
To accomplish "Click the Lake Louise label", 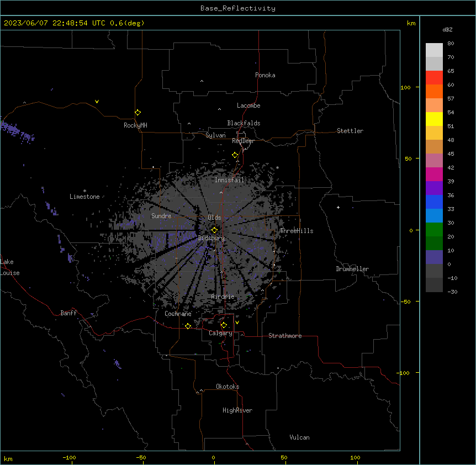I will tap(10, 267).
